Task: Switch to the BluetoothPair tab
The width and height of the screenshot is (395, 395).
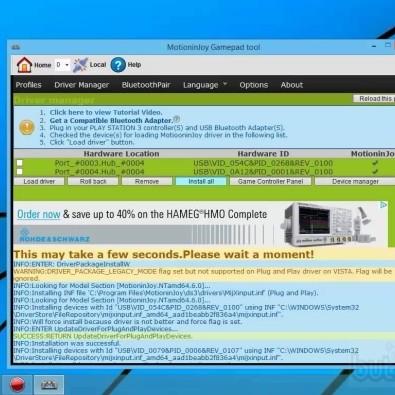Action: (146, 85)
